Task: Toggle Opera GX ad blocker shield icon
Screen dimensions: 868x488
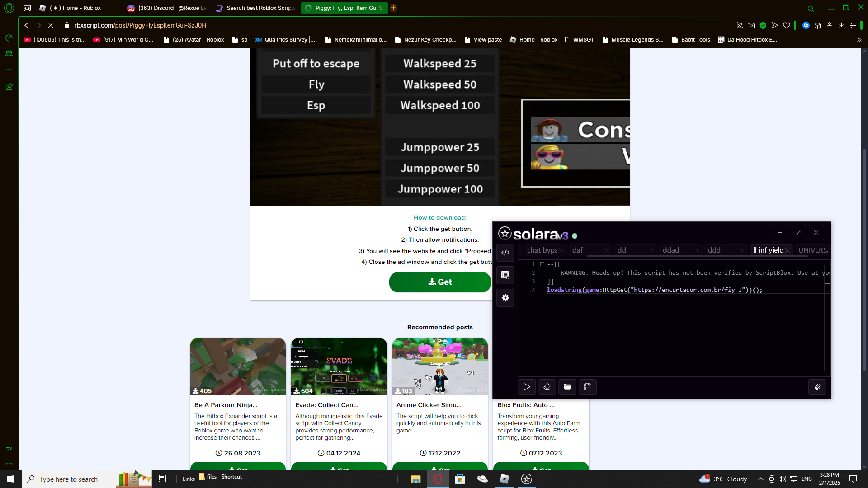Action: pos(763,25)
